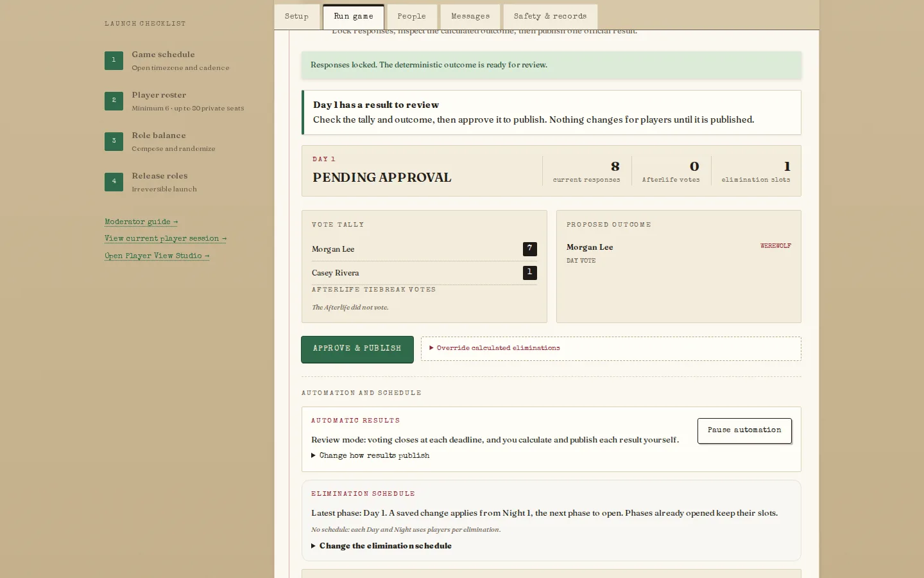Screen dimensions: 924x578
Task: Click 'The Afterlife did not vote.' note
Action: (350, 308)
